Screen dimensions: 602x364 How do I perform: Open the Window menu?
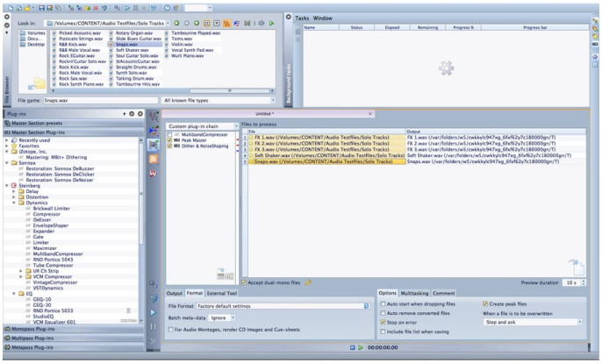pyautogui.click(x=323, y=18)
